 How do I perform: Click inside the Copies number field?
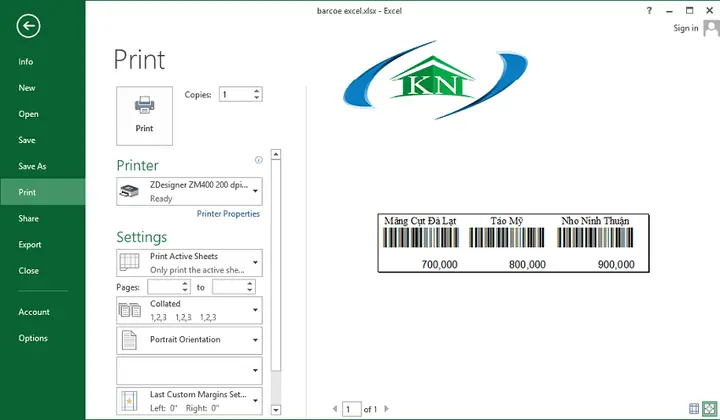[x=235, y=95]
